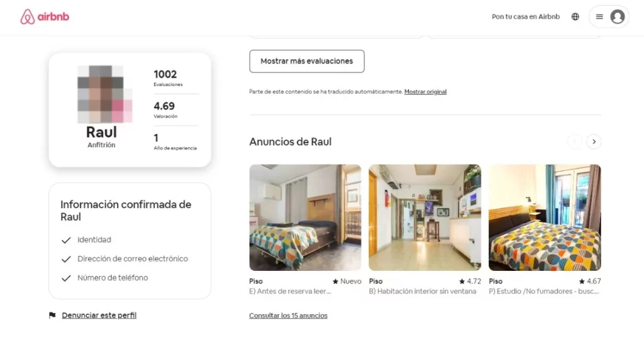Click the checkmark next to Identidad
This screenshot has height=345, width=644.
(65, 240)
